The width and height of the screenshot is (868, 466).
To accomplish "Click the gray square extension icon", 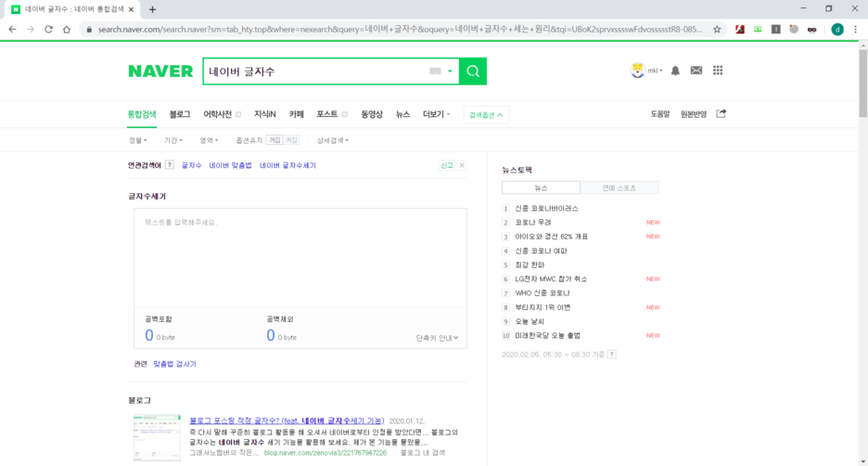I will pos(775,30).
